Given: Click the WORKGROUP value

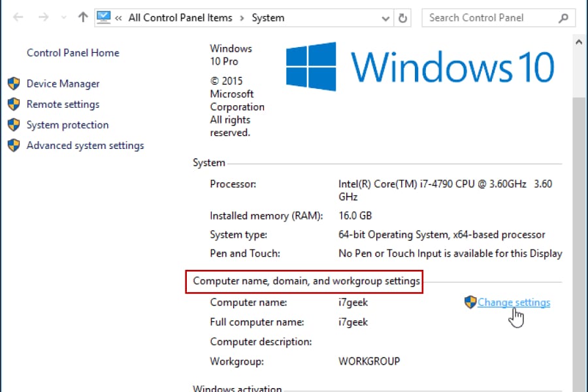Looking at the screenshot, I should [369, 361].
